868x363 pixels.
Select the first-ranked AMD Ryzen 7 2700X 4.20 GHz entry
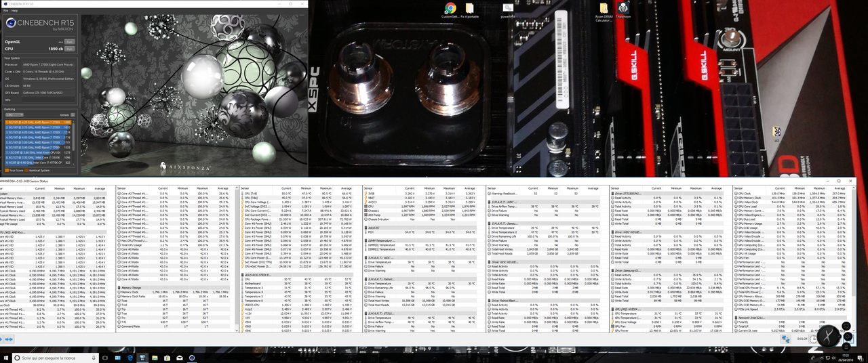[38, 122]
